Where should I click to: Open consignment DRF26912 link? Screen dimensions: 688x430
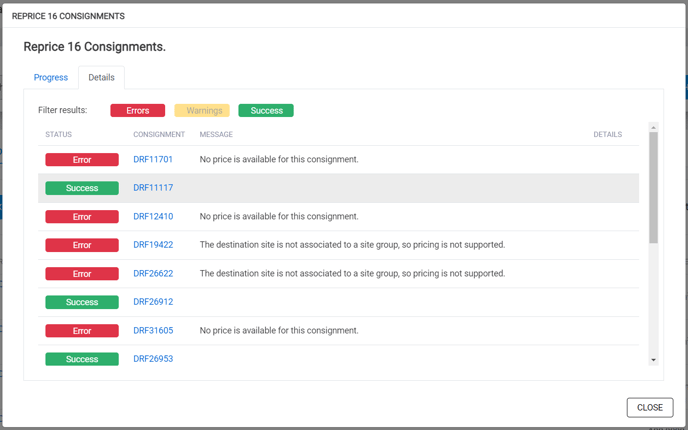[x=153, y=302]
